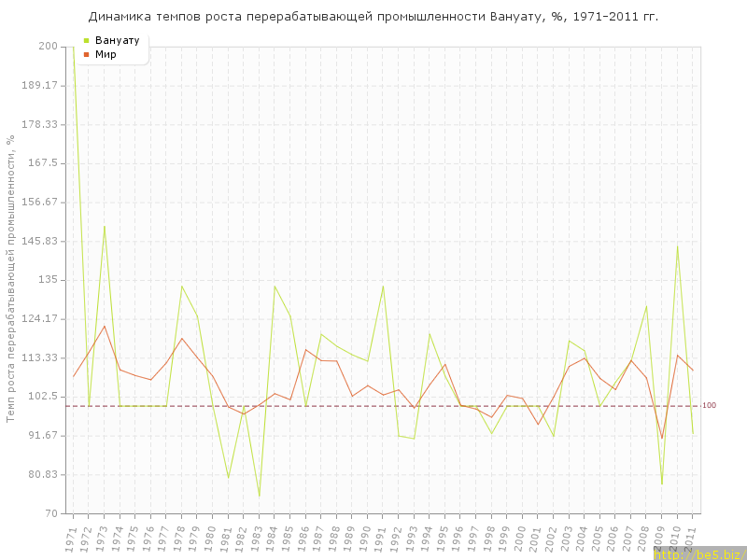This screenshot has height=560, width=747.
Task: Open the be5.biz watermark link
Action: pyautogui.click(x=698, y=553)
